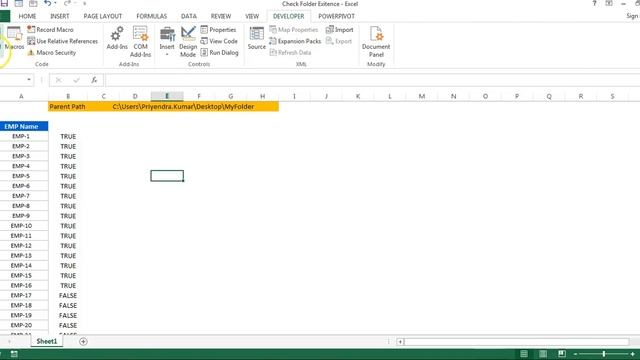Click Map Properties
This screenshot has height=360, width=640.
coord(293,30)
